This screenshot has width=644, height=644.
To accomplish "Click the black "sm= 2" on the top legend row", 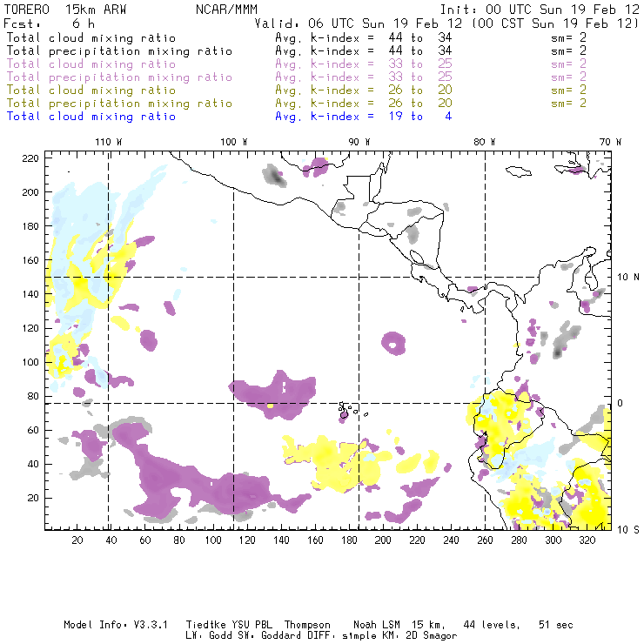I will coord(568,37).
